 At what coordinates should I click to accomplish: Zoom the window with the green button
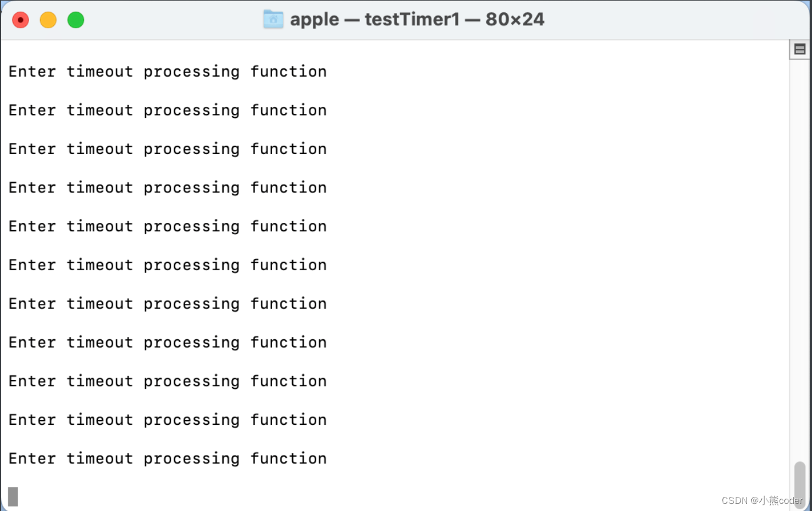76,20
